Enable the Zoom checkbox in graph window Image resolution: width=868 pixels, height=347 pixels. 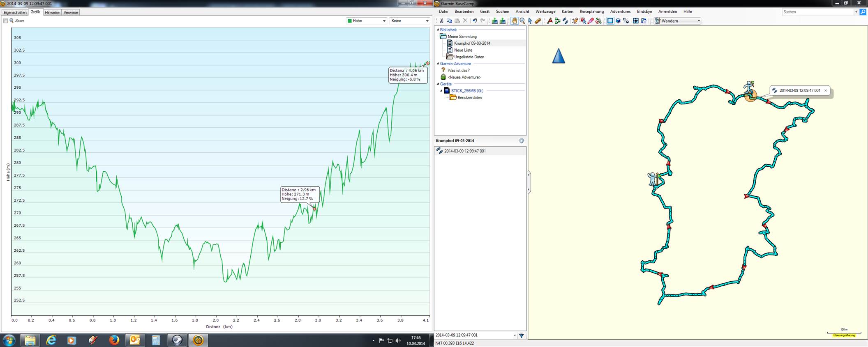coord(6,21)
